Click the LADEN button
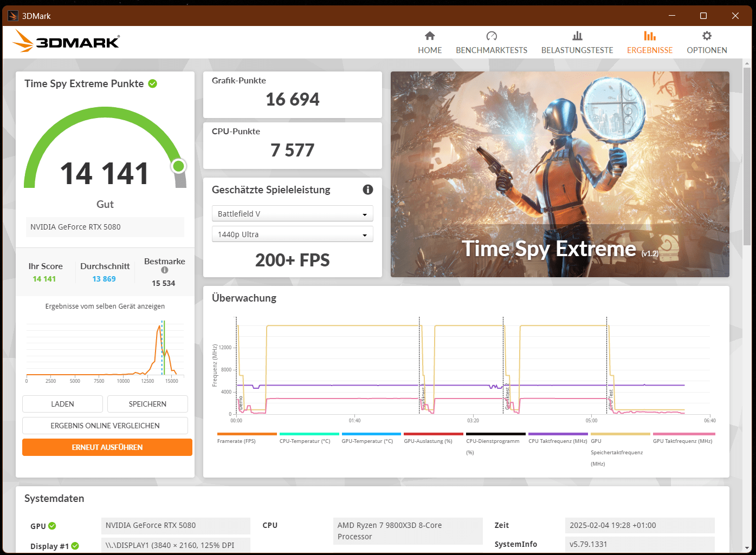 (x=62, y=404)
